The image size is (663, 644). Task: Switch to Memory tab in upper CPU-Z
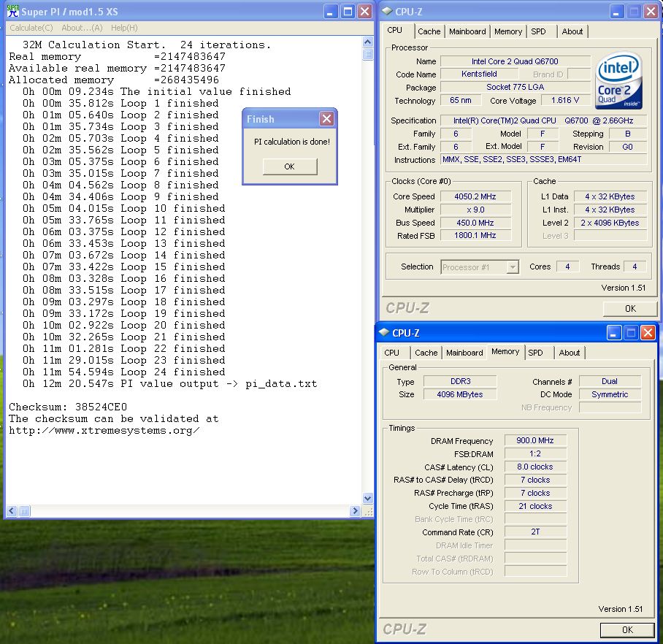tap(507, 31)
